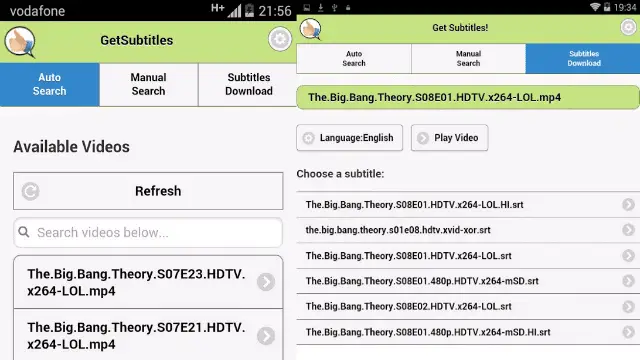The image size is (640, 360).
Task: Choose subtitle S08E01.HDTV.x264-LOL.HI.srt
Action: tap(468, 204)
